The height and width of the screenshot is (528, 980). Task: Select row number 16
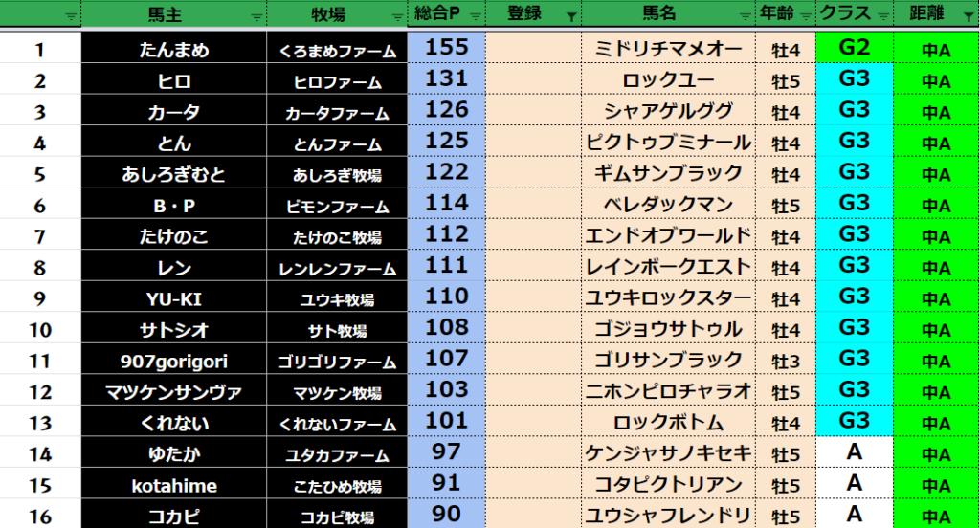pos(39,517)
